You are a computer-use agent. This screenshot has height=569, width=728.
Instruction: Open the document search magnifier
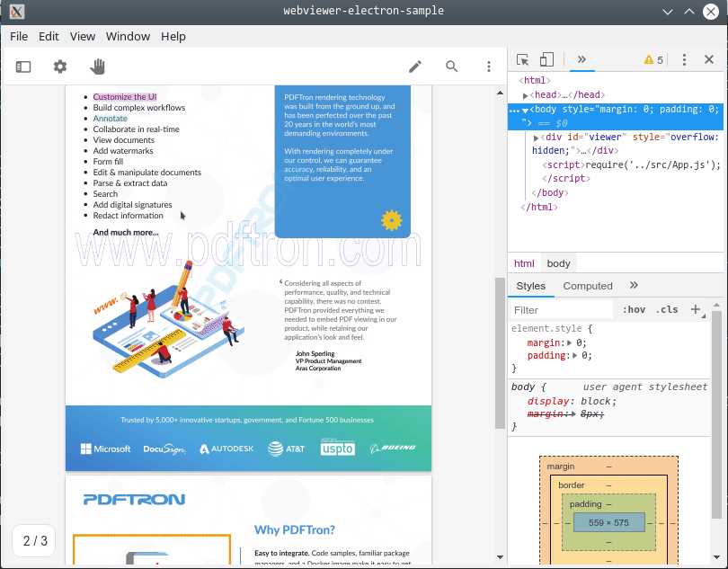[452, 67]
